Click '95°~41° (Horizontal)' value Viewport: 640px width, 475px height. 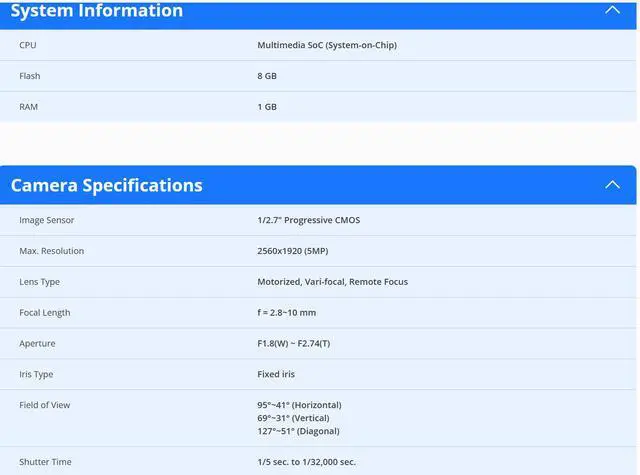299,405
